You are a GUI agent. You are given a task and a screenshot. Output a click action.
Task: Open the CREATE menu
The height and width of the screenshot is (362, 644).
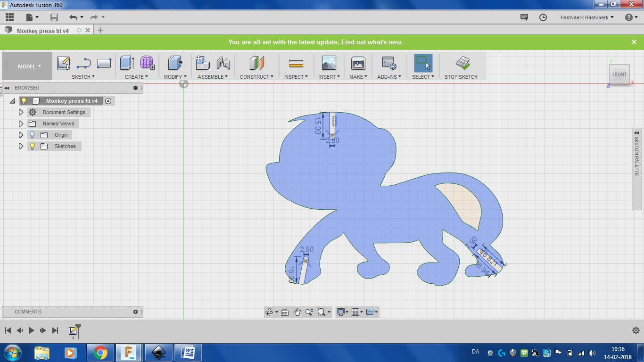136,77
